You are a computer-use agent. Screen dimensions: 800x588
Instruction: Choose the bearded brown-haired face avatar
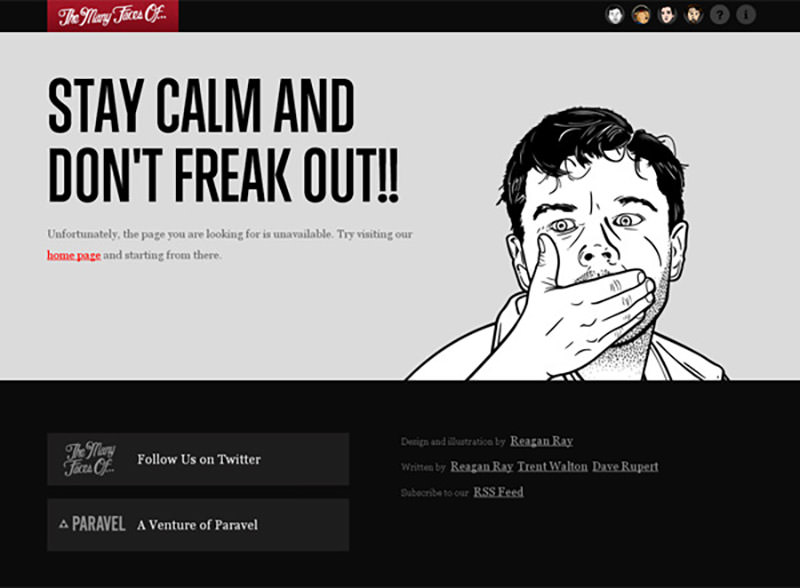693,15
